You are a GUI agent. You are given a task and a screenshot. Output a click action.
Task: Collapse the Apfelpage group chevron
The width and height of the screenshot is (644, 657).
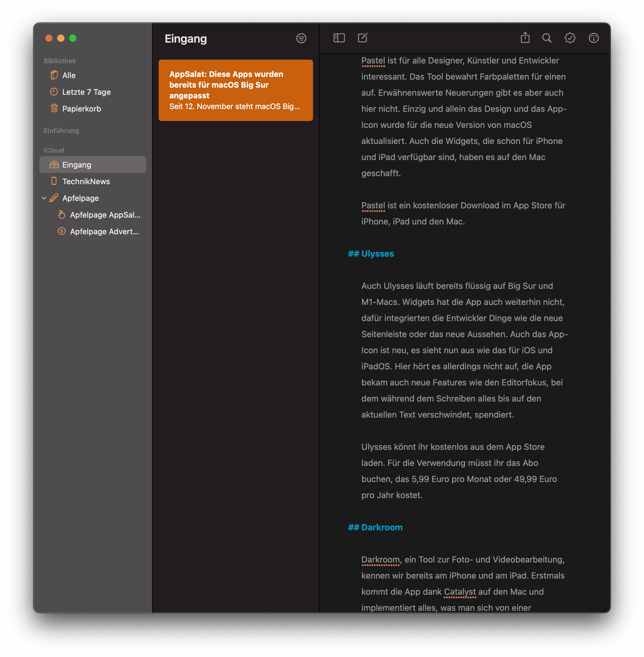[44, 198]
